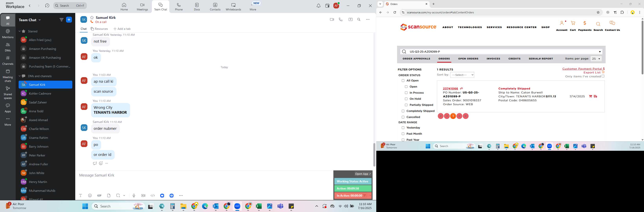The width and height of the screenshot is (644, 212).
Task: Open the Items per page 25 dropdown
Action: (596, 59)
